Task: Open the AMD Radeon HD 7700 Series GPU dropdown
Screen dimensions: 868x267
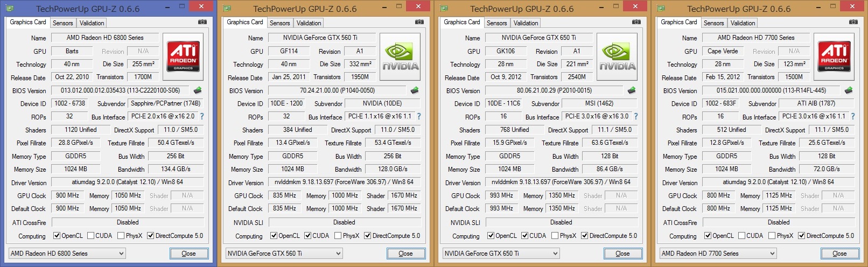Action: pyautogui.click(x=718, y=253)
